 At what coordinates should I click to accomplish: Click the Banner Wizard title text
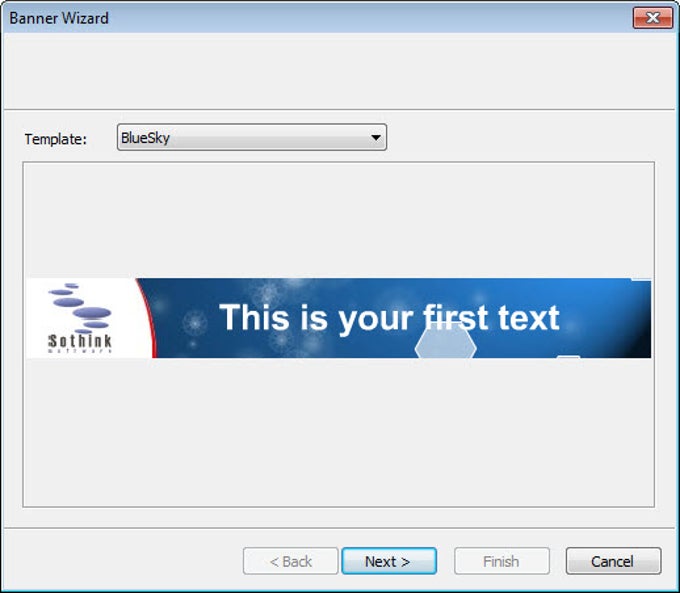(x=59, y=18)
